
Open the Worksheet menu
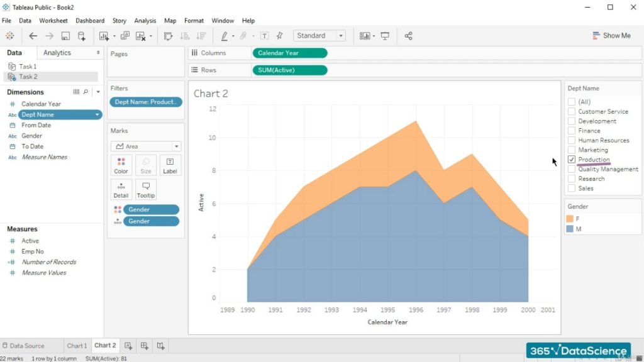(53, 21)
